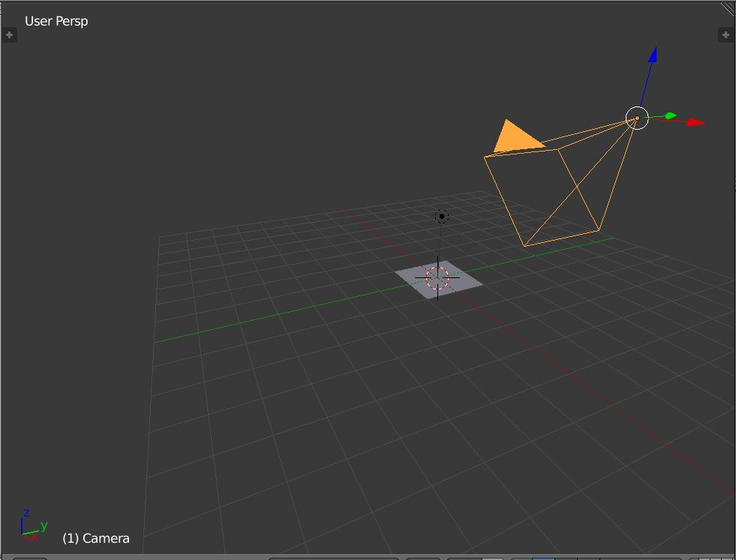Screen dimensions: 736x560
Task: Click the plus icon to open the Tool Shelf
Action: click(x=9, y=34)
